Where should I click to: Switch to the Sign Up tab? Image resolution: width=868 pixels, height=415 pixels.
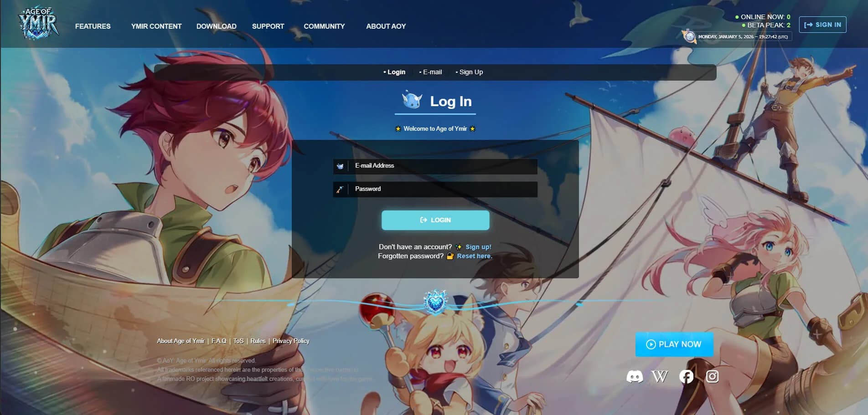tap(470, 72)
